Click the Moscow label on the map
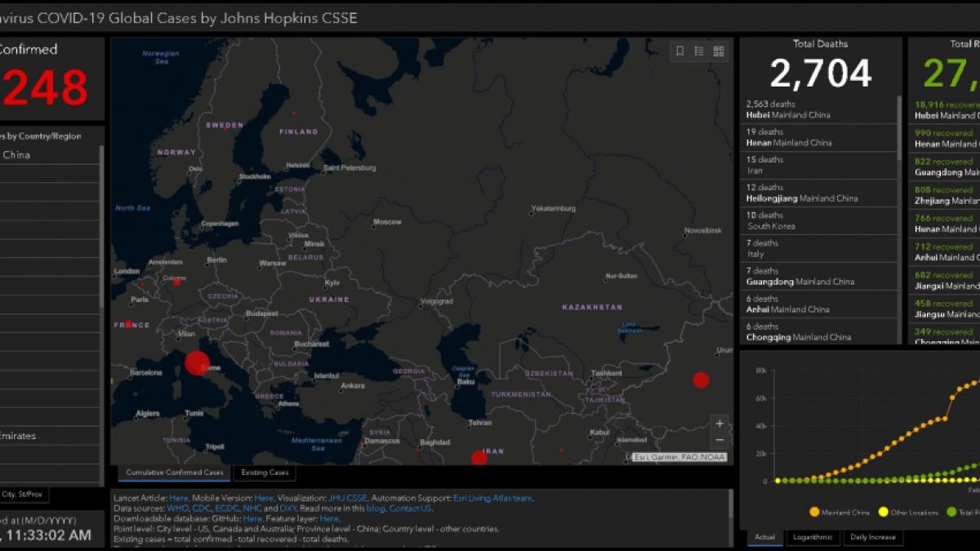This screenshot has height=551, width=980. coord(387,222)
